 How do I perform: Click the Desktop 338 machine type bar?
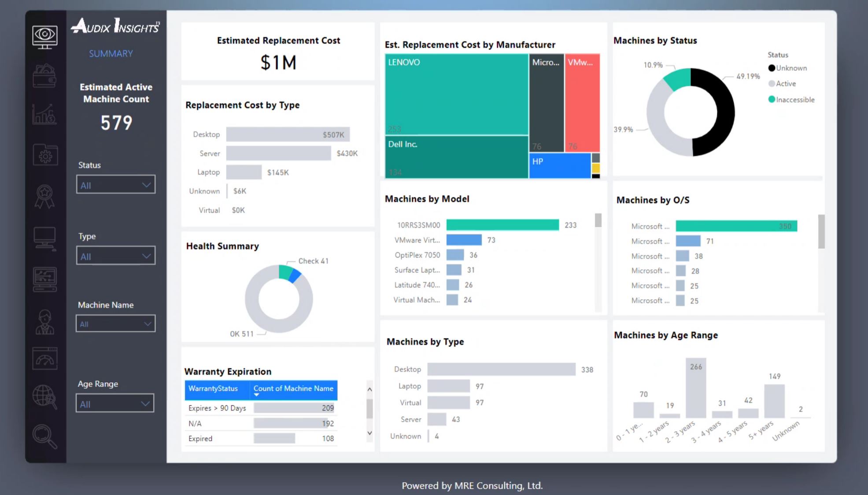coord(501,369)
